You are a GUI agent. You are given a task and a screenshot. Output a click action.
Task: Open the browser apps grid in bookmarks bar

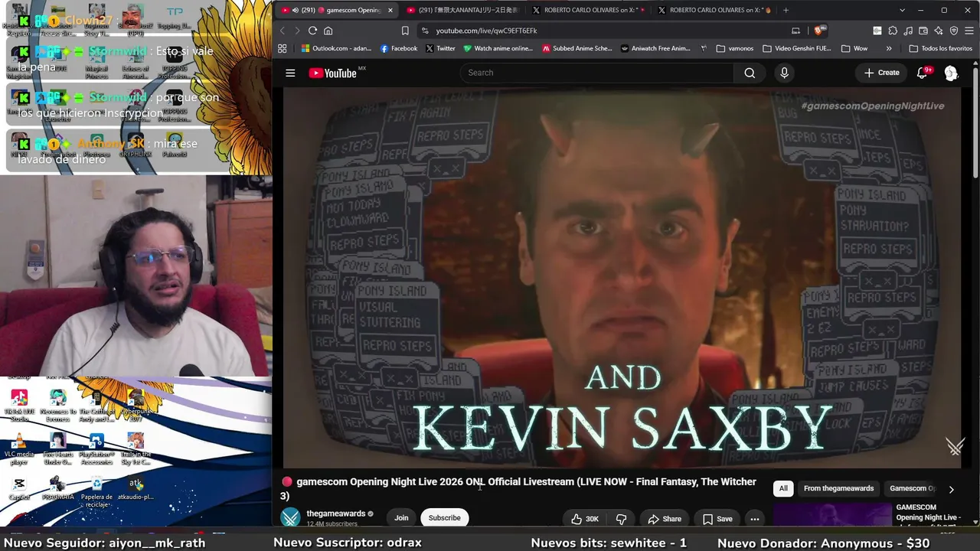pyautogui.click(x=283, y=48)
